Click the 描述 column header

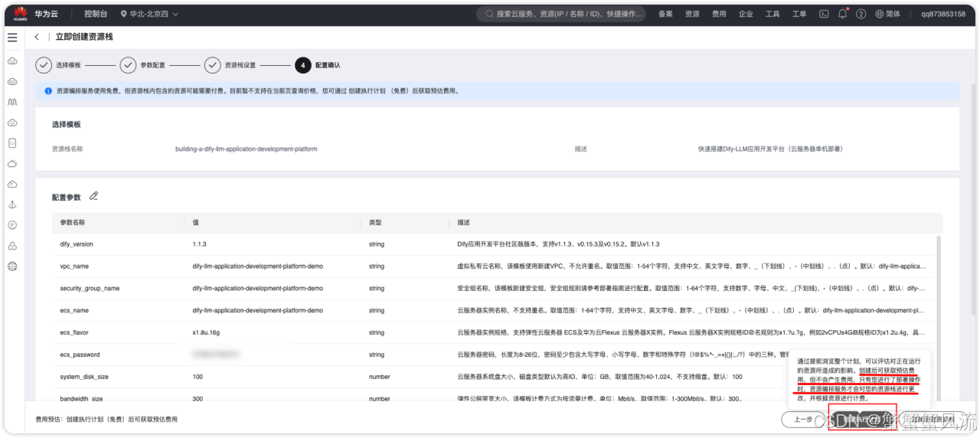(x=464, y=223)
